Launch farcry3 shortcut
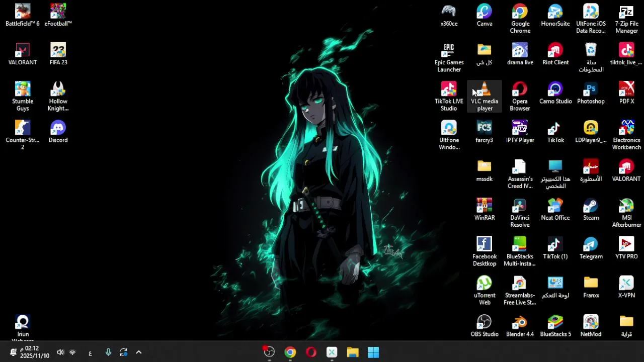The height and width of the screenshot is (362, 644). (485, 131)
